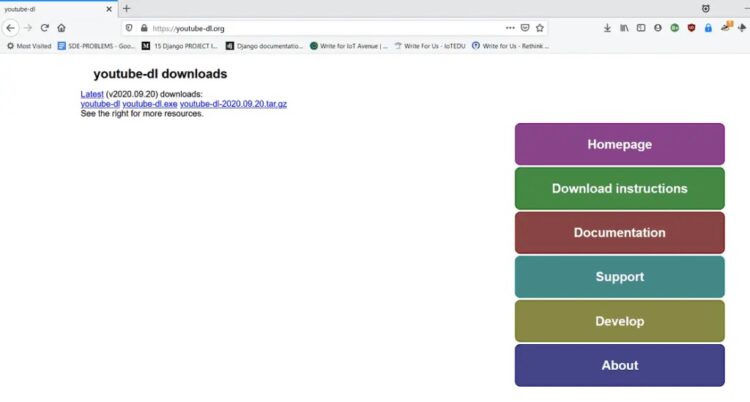This screenshot has height=402, width=750.
Task: Open a new browser tab
Action: pyautogui.click(x=127, y=9)
